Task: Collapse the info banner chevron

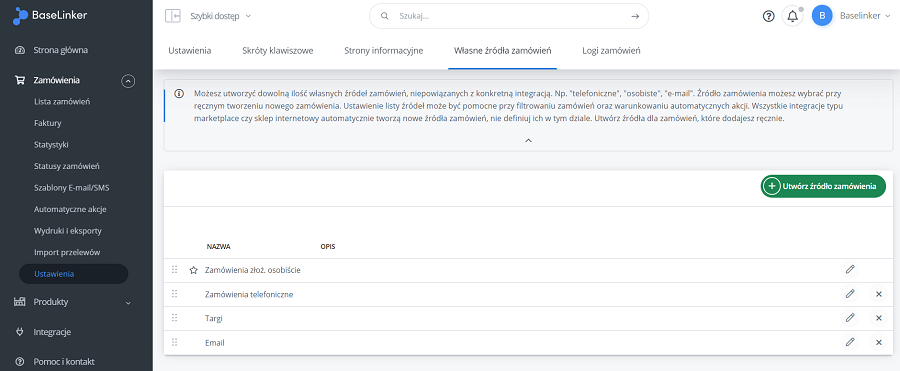Action: (x=529, y=140)
